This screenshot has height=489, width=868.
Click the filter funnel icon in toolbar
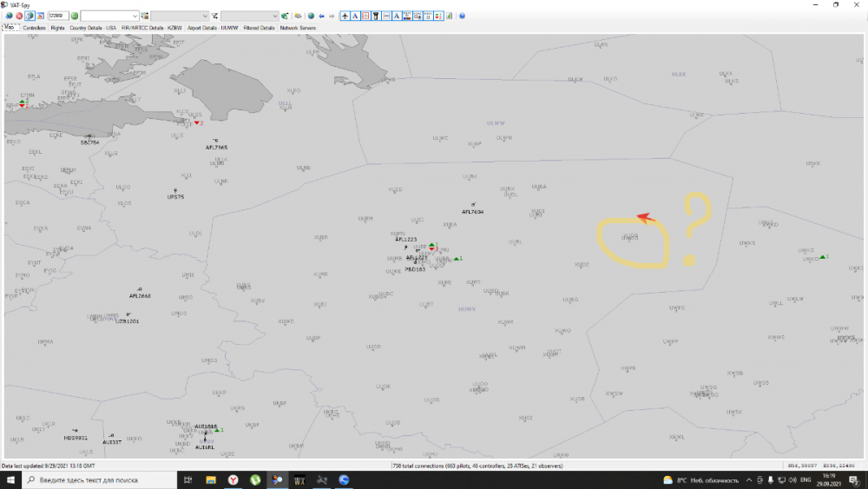click(214, 16)
